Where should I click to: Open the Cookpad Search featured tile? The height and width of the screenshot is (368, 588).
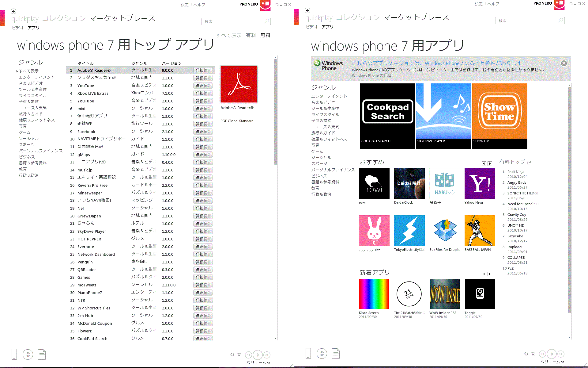(x=387, y=116)
